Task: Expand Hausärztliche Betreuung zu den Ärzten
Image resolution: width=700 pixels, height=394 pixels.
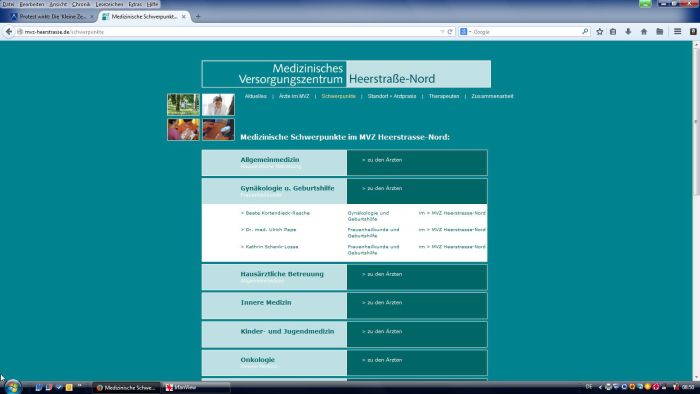Action: click(x=382, y=274)
